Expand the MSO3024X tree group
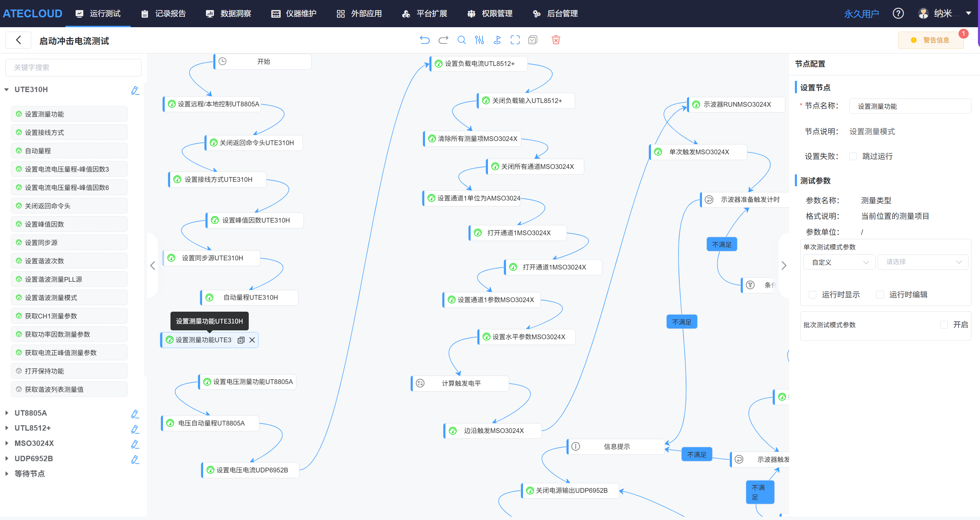This screenshot has width=980, height=520. [x=7, y=443]
